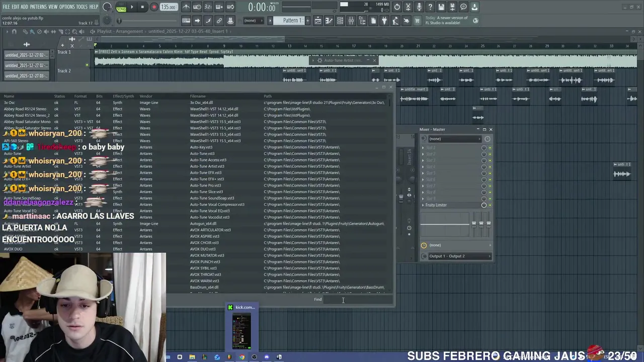
Task: Arm the red record button
Action: click(154, 7)
